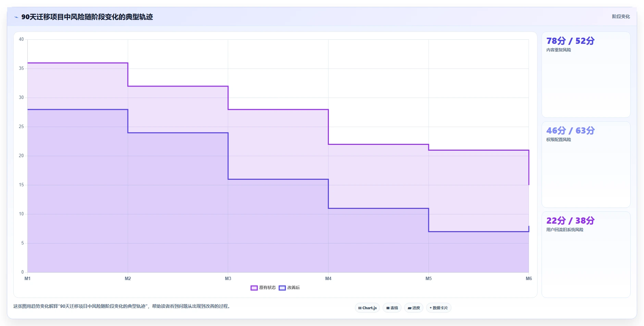Image resolution: width=644 pixels, height=326 pixels.
Task: Click the blue 改善后 legend swatch
Action: 282,288
